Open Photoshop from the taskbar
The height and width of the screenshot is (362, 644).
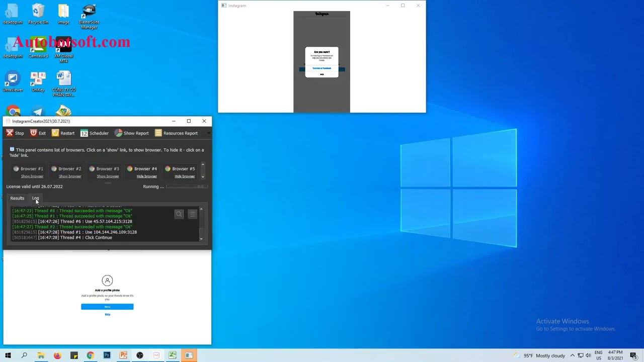pyautogui.click(x=107, y=355)
